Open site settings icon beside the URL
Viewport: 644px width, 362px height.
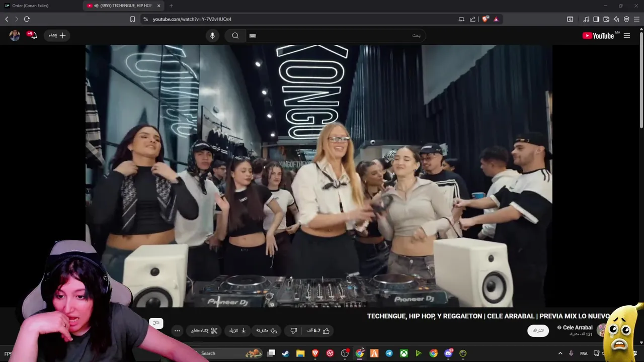click(x=145, y=19)
